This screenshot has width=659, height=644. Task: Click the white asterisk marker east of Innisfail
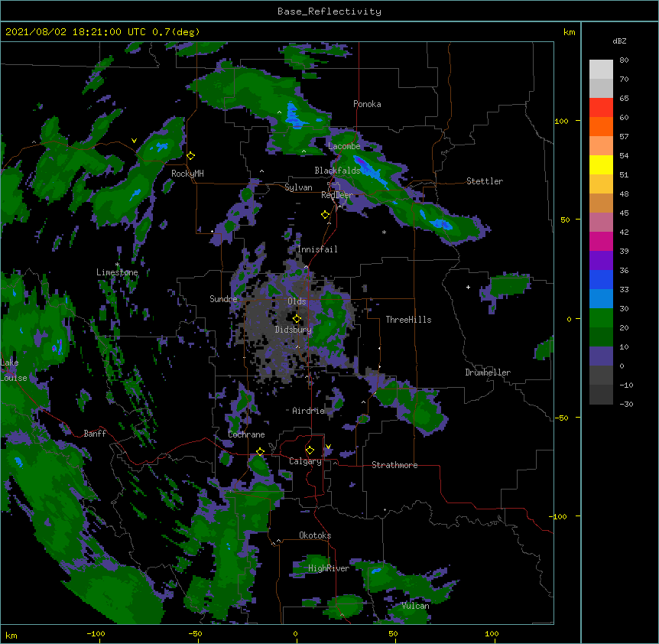pos(384,232)
